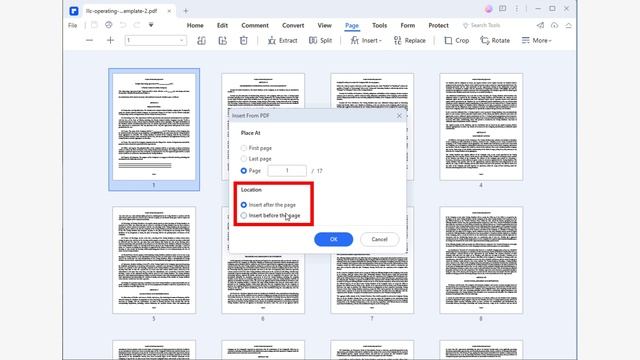Click the collapse ribbon icon at top right
The width and height of the screenshot is (640, 360).
(x=568, y=25)
